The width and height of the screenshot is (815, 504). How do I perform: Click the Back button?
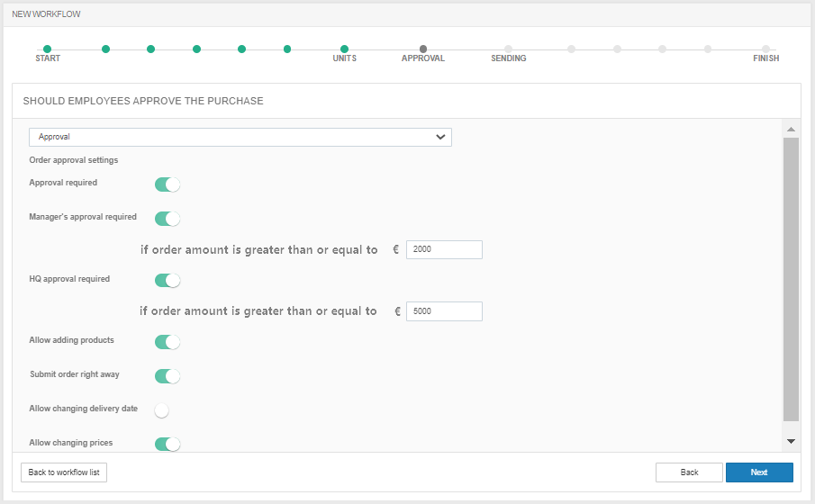(x=689, y=472)
